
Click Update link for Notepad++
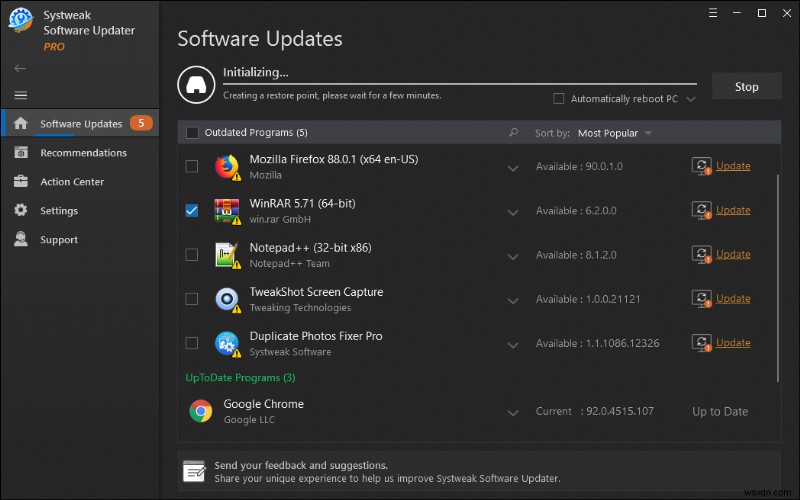[733, 254]
